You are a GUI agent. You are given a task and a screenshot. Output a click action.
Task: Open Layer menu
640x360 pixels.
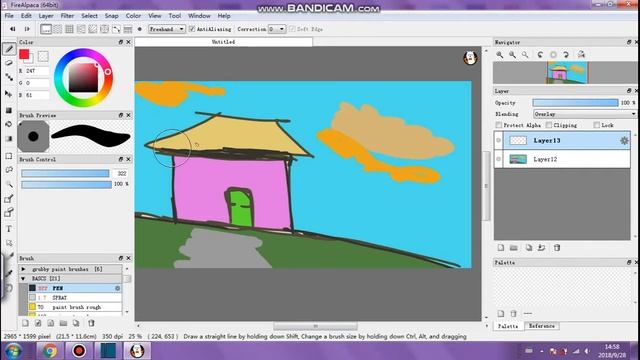coord(46,16)
